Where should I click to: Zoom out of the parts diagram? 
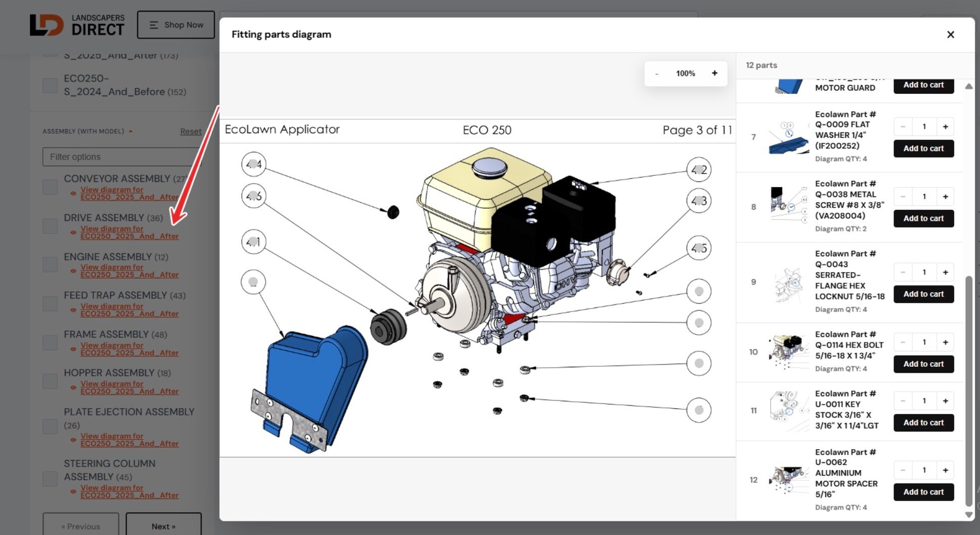click(657, 73)
